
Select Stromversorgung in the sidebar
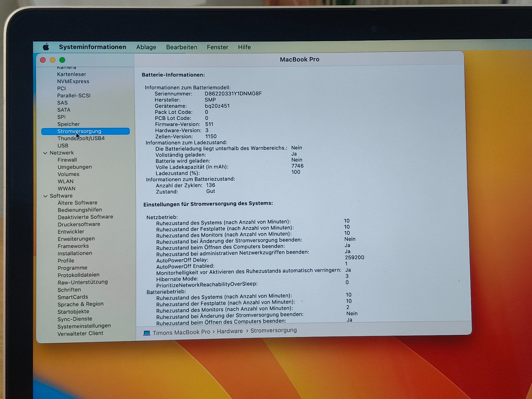click(x=85, y=131)
